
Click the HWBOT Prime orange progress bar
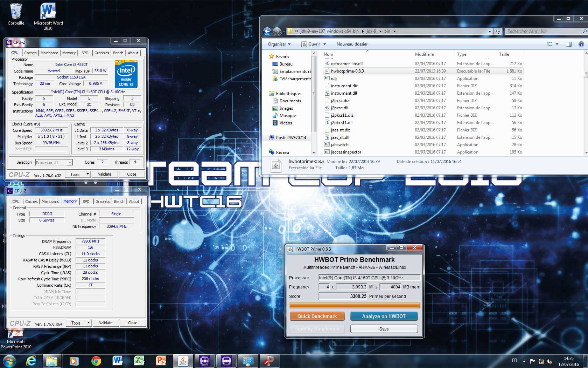(x=355, y=306)
